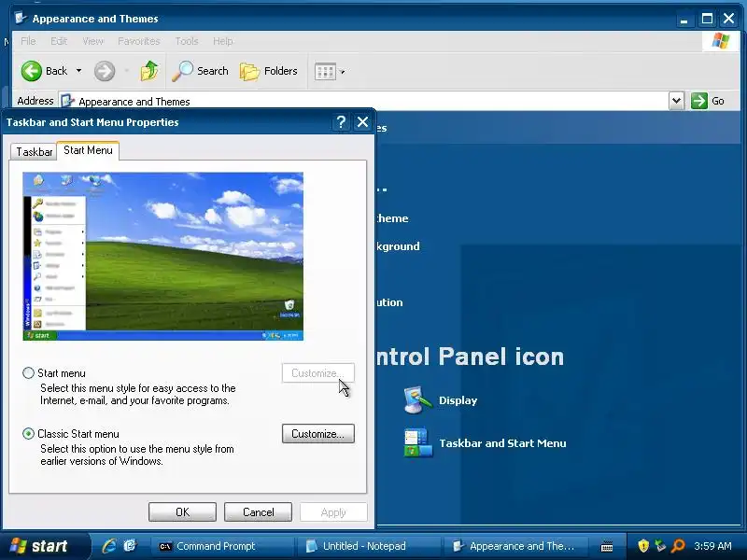Select the Classic Start menu radio button
747x560 pixels.
click(x=29, y=433)
